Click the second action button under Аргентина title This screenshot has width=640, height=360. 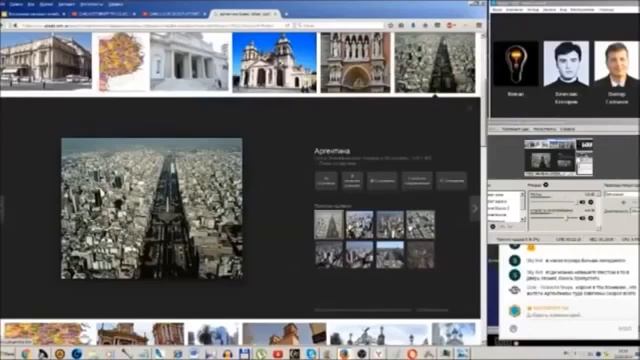pos(352,181)
